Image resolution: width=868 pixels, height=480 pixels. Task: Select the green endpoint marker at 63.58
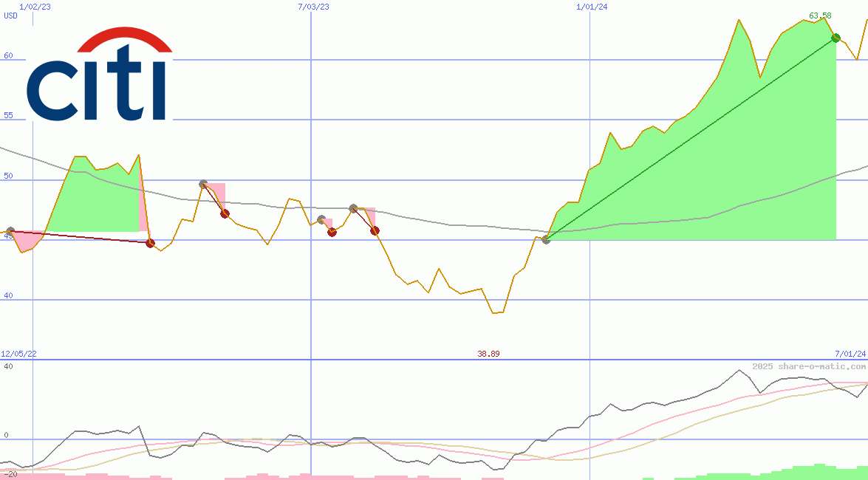click(836, 37)
